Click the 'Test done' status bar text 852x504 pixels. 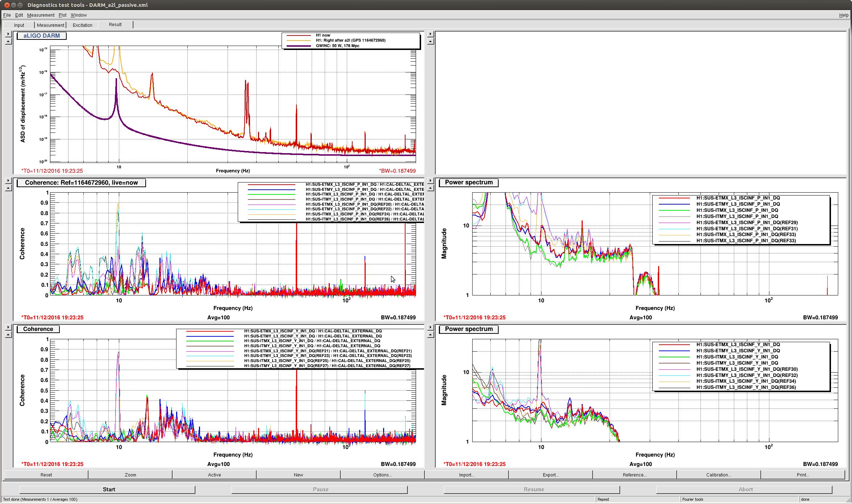click(40, 499)
